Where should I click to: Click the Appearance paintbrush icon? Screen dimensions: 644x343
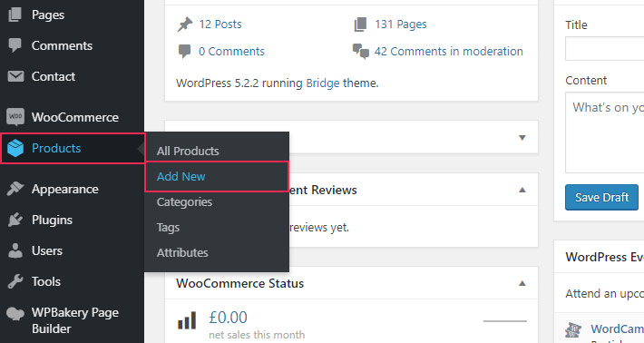coord(15,189)
